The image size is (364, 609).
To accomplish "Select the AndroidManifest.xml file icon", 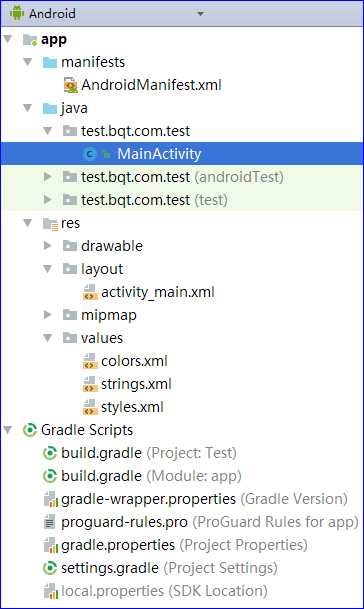I will pyautogui.click(x=71, y=85).
